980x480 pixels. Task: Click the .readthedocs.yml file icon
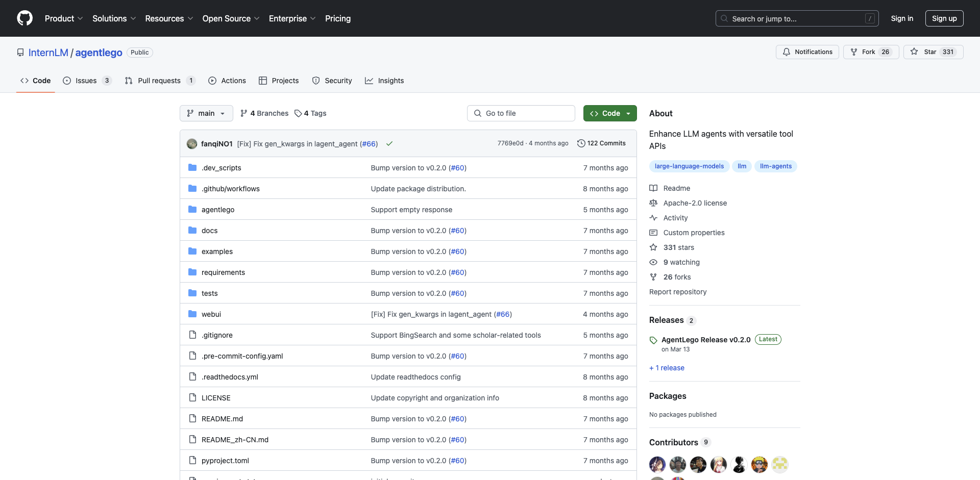(x=192, y=376)
